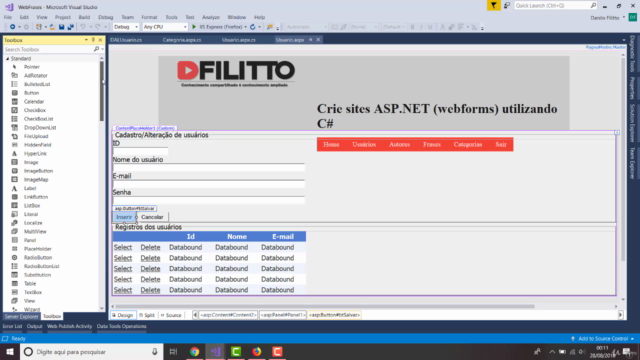Screen dimensions: 640x360
Task: Pick the AdRotator control icon
Action: click(x=15, y=76)
